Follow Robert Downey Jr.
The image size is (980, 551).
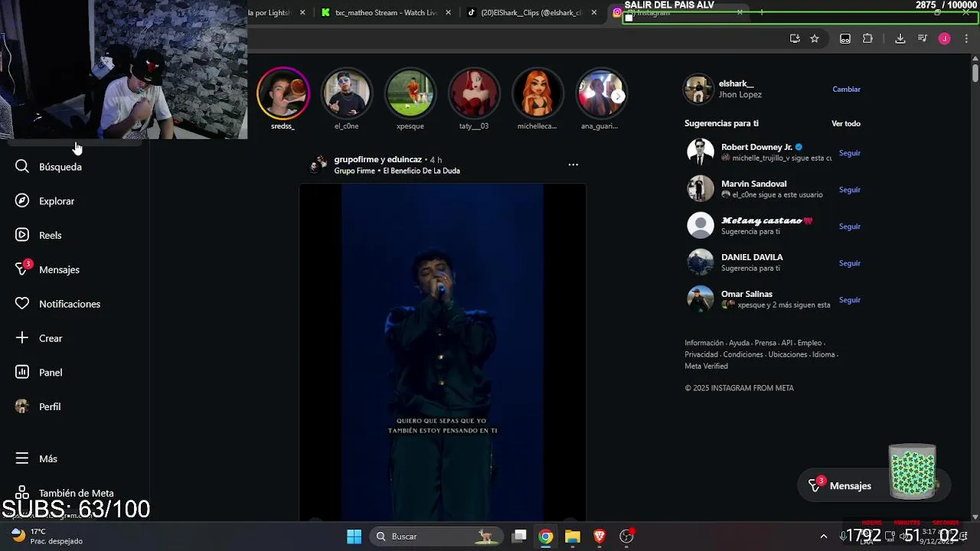(x=850, y=153)
